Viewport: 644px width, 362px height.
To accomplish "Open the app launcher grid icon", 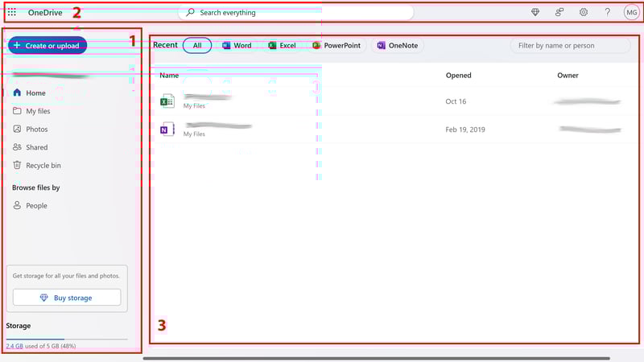I will point(12,12).
